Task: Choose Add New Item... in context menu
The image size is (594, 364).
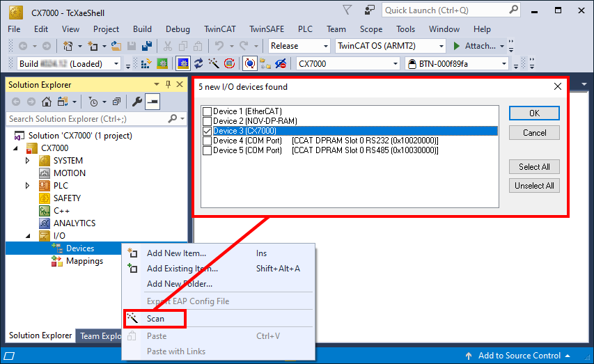Action: [x=218, y=253]
